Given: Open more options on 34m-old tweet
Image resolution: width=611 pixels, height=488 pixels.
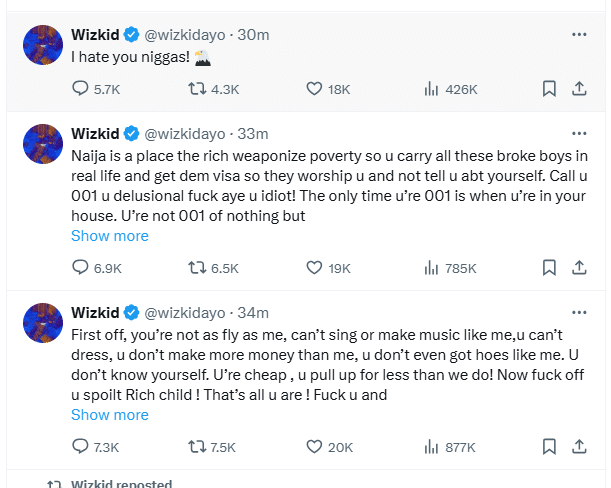Looking at the screenshot, I should click(579, 311).
